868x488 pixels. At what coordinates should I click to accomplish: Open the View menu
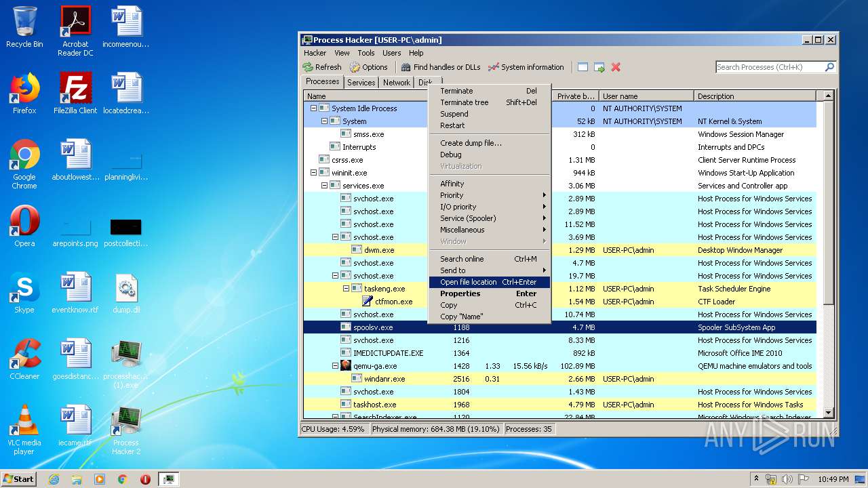coord(342,53)
